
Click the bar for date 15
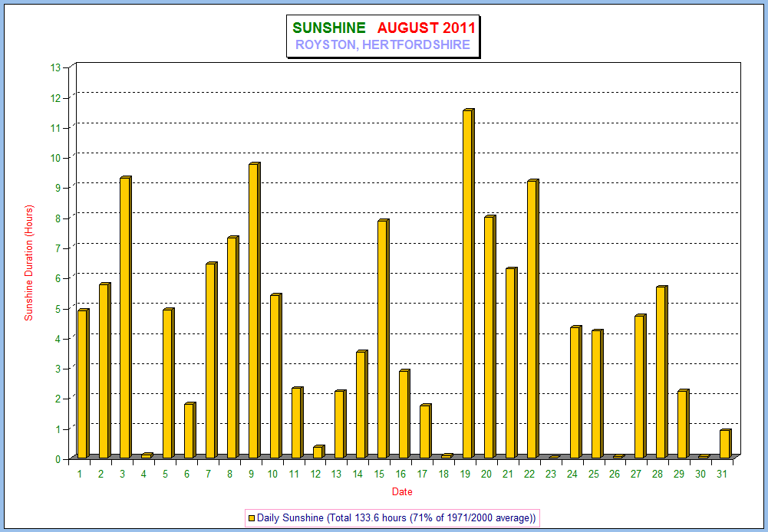click(x=383, y=339)
